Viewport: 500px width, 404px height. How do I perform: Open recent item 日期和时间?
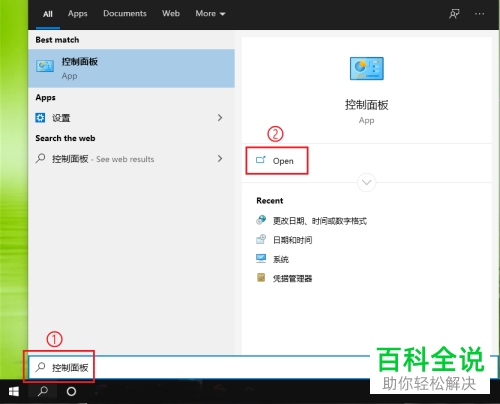(x=292, y=240)
